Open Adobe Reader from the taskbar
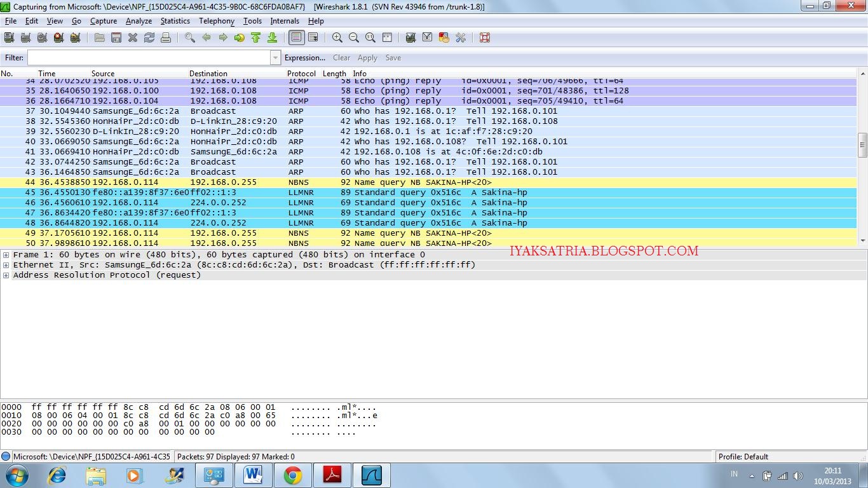The height and width of the screenshot is (488, 868). point(332,475)
